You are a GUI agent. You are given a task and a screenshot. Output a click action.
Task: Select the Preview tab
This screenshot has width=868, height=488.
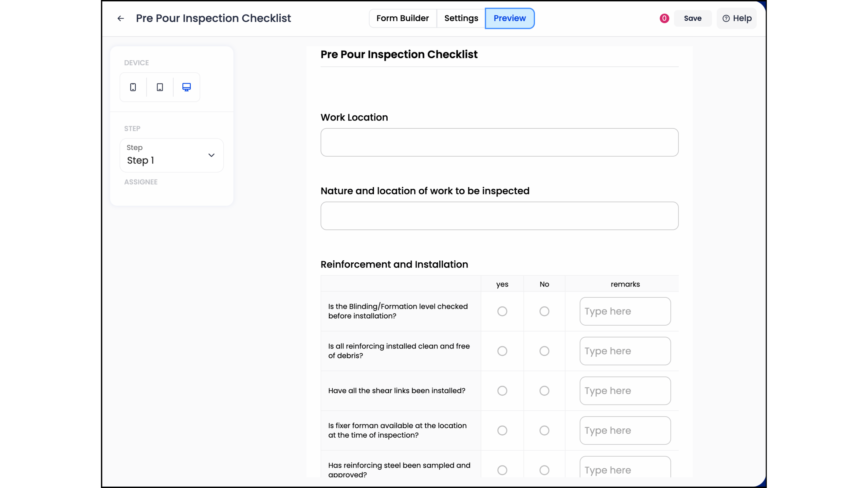tap(509, 18)
